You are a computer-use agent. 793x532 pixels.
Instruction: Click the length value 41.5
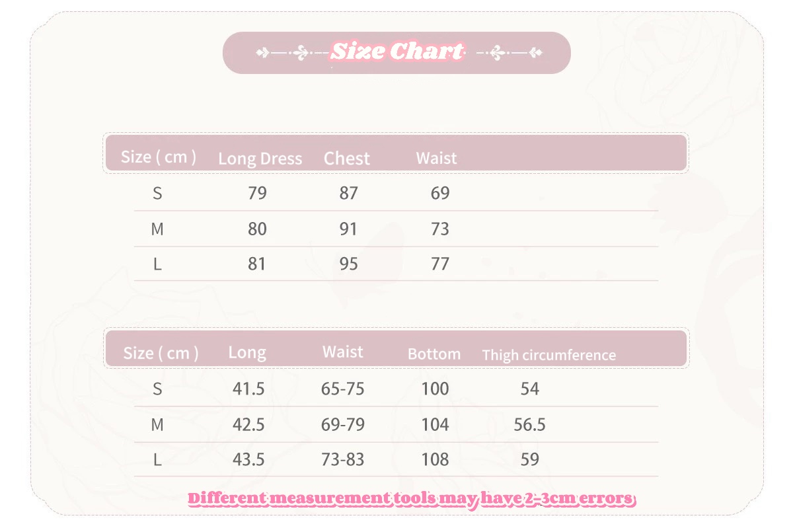[x=248, y=389]
